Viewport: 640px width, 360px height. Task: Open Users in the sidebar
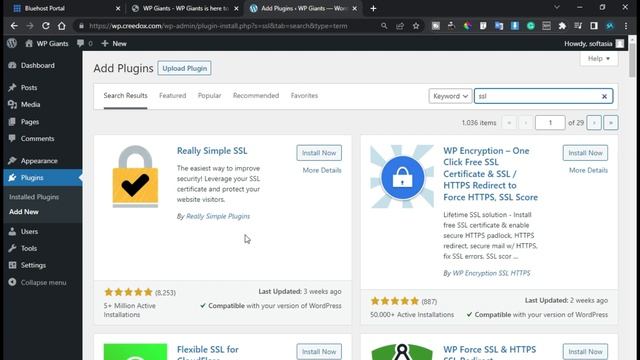(42, 231)
